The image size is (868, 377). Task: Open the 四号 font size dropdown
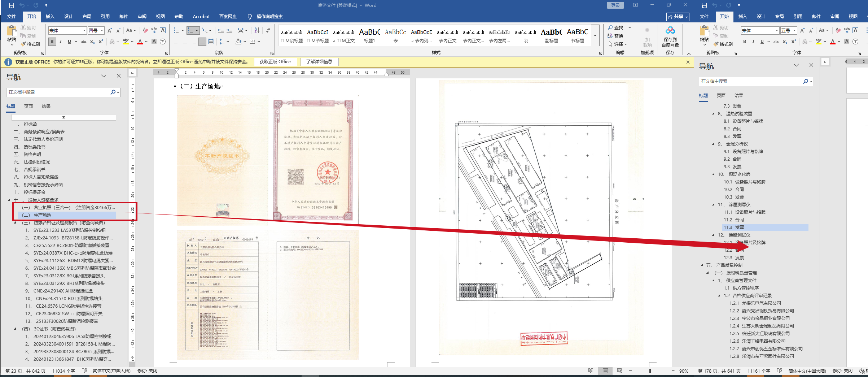click(102, 31)
